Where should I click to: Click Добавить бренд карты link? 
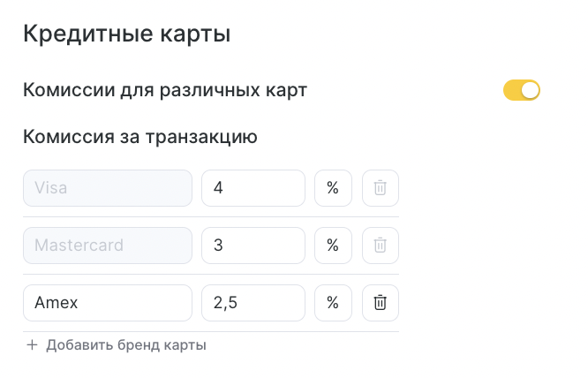click(117, 345)
